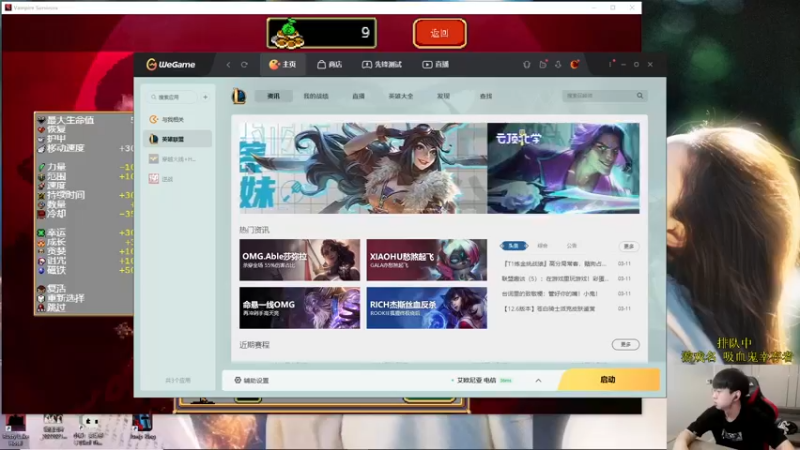
Task: Open the 台词里的致敬梗 news headline
Action: [549, 294]
